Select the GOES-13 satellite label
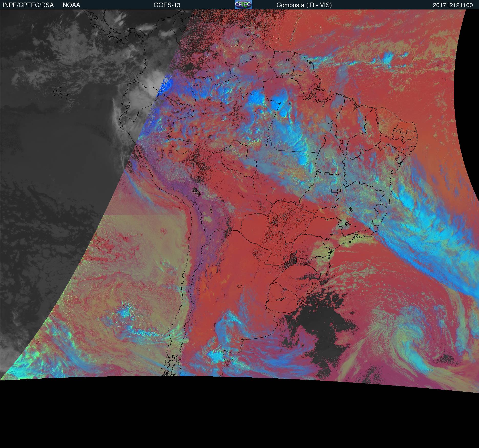This screenshot has height=448, width=479. coord(167,5)
